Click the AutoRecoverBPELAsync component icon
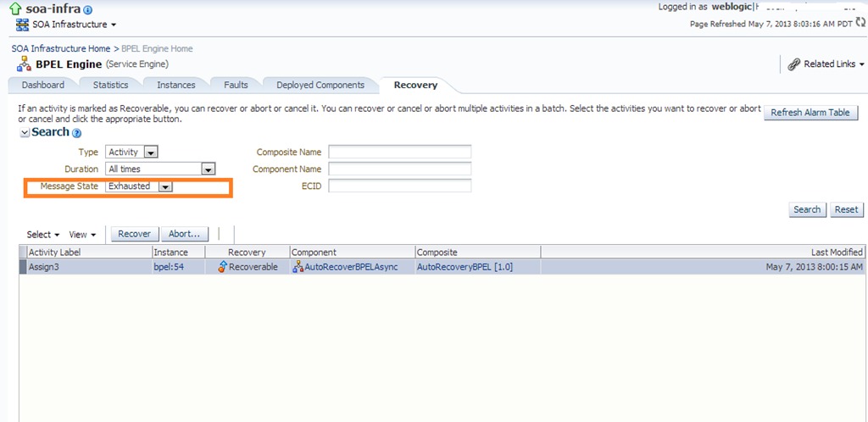 (x=298, y=267)
